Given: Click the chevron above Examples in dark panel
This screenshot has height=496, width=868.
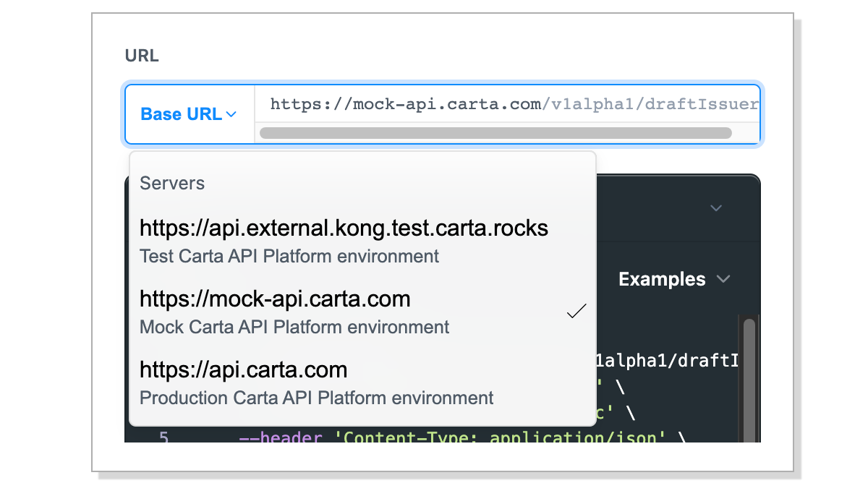Looking at the screenshot, I should [x=716, y=208].
